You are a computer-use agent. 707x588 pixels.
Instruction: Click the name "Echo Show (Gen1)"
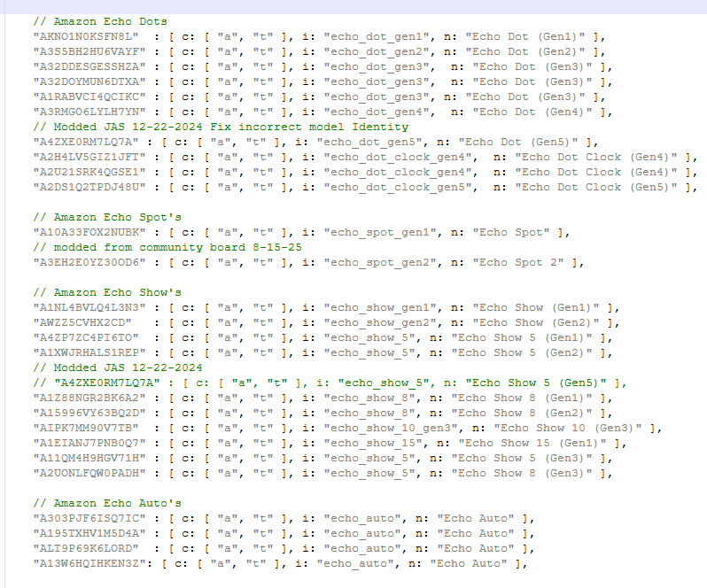536,308
